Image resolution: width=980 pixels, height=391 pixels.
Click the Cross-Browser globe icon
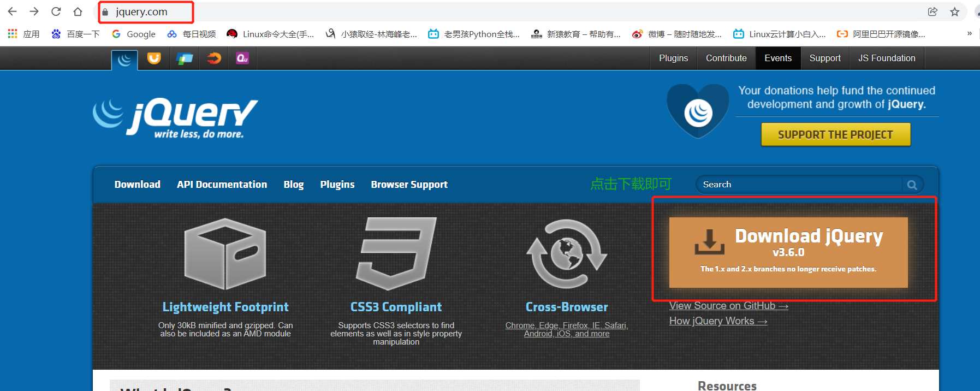[x=567, y=254]
